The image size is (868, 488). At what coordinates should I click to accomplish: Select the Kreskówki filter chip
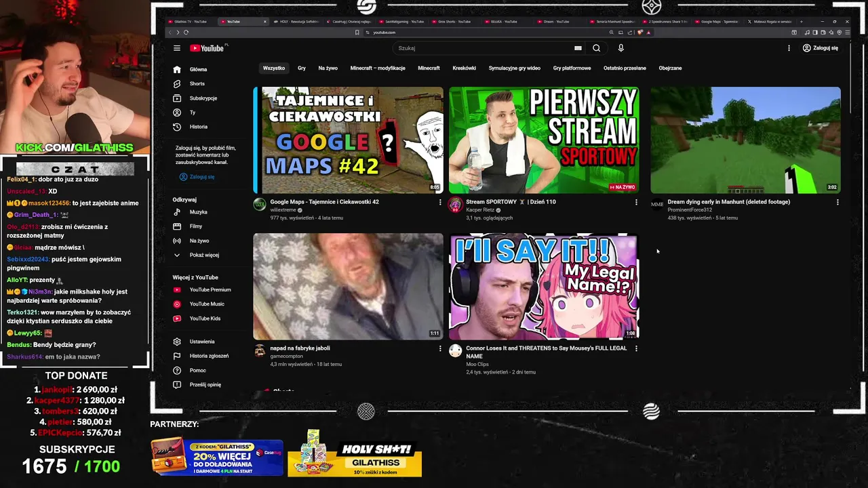[465, 68]
